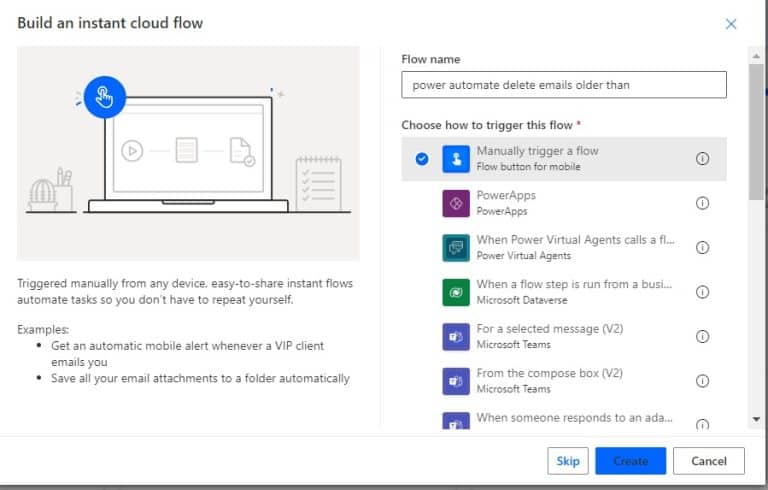Screen dimensions: 768x490
Task: Show info for Power Virtual Agents trigger
Action: point(702,247)
